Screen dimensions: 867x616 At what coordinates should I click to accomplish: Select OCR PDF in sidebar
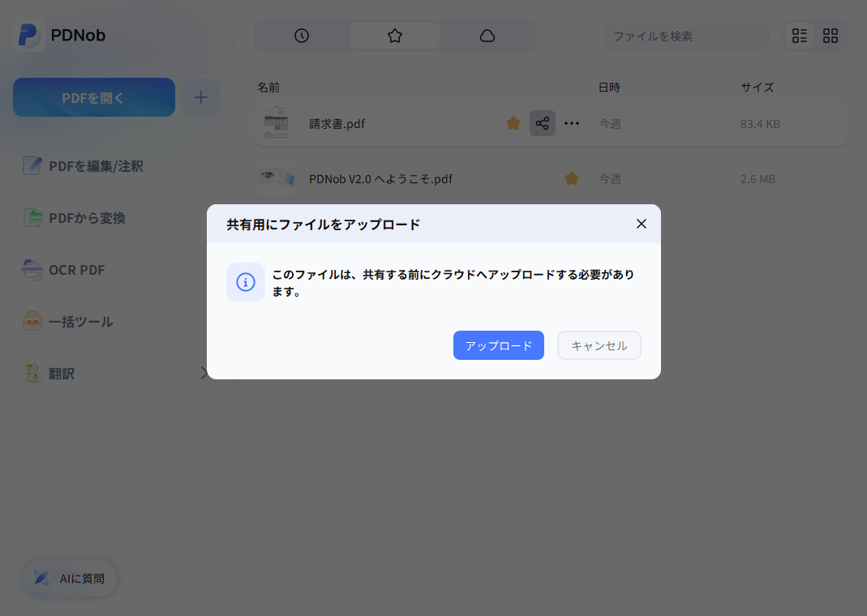click(63, 270)
